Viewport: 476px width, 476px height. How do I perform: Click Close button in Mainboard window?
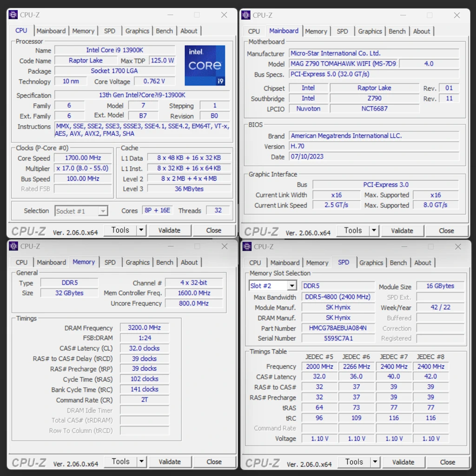[447, 231]
